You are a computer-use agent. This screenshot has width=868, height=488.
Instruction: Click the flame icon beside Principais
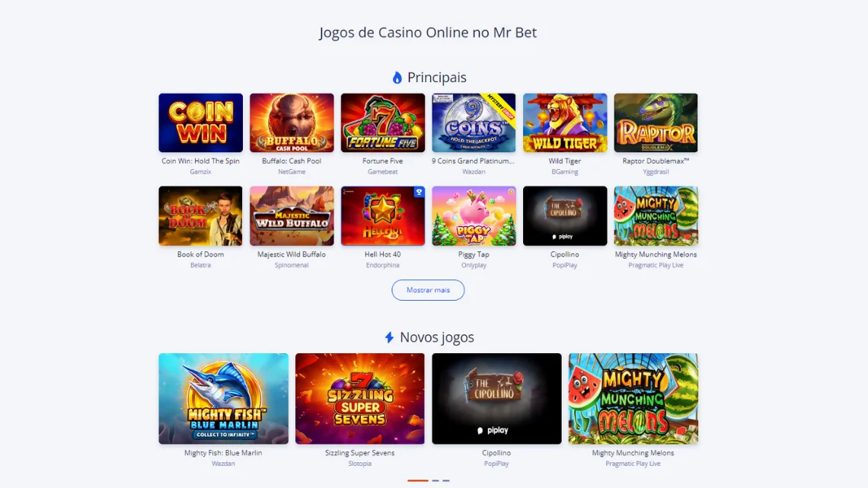397,78
